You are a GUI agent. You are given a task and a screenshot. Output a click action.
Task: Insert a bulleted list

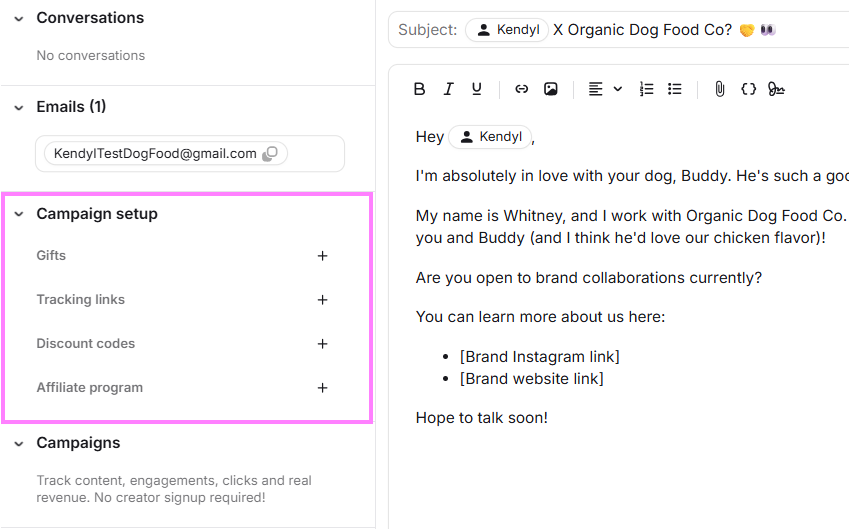675,89
